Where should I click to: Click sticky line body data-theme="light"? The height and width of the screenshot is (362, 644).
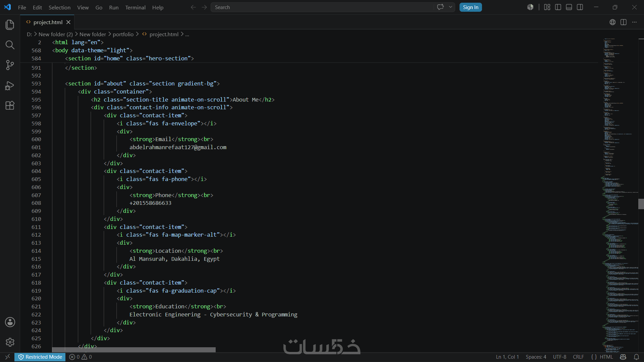tap(92, 50)
